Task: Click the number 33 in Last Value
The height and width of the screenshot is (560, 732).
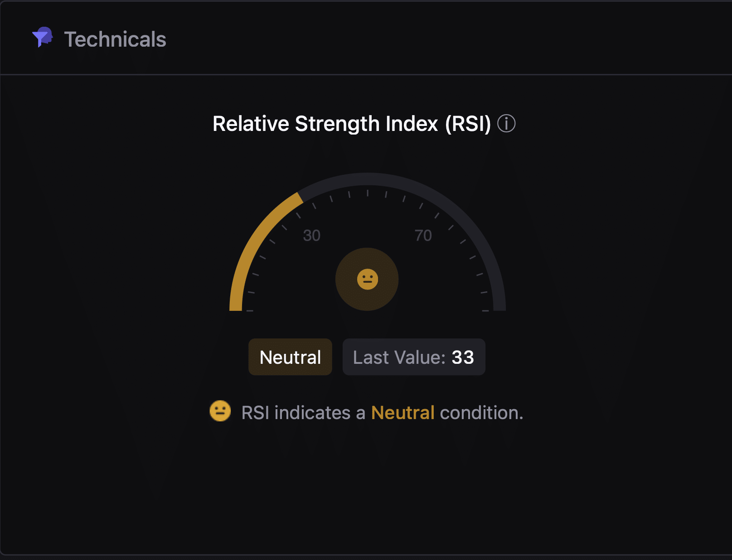Action: (x=463, y=357)
